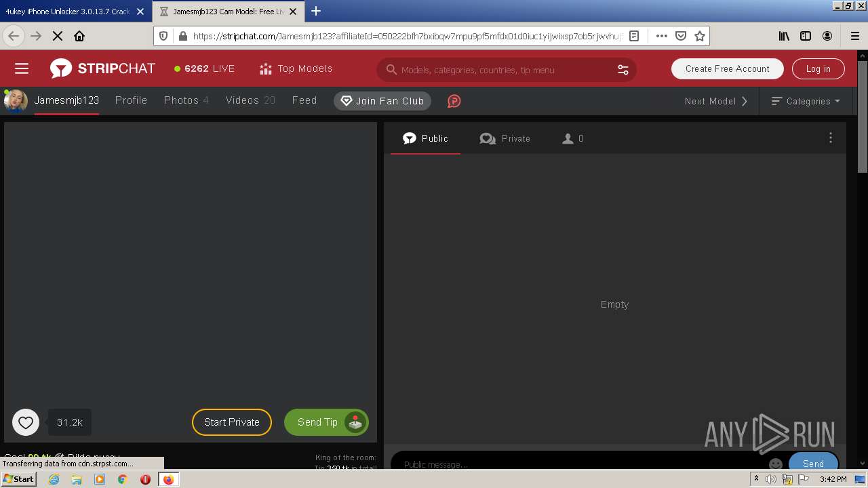The width and height of the screenshot is (868, 488).
Task: Click Create Free Account button
Action: [x=727, y=68]
